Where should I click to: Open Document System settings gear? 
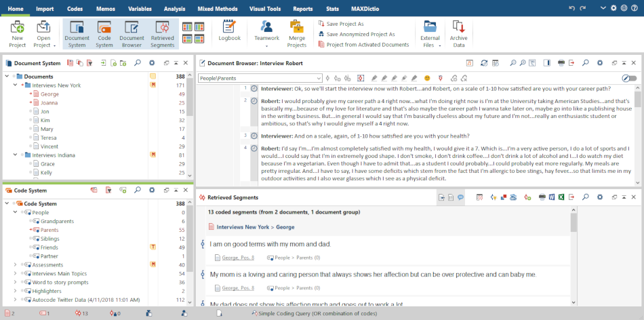click(152, 63)
